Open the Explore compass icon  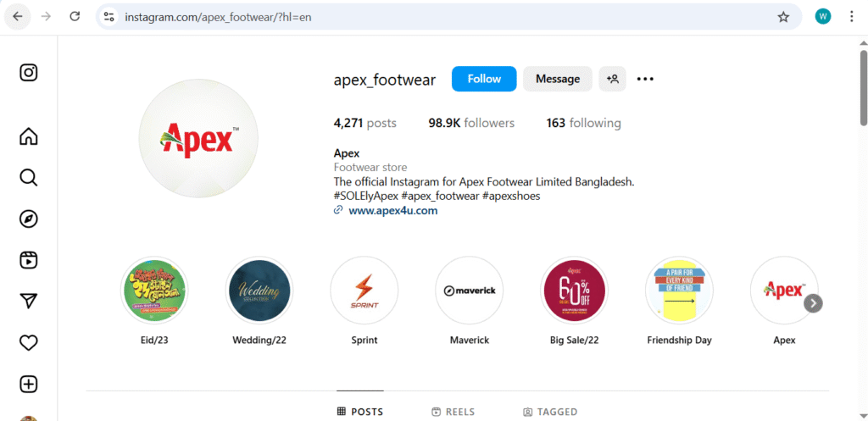pos(28,219)
